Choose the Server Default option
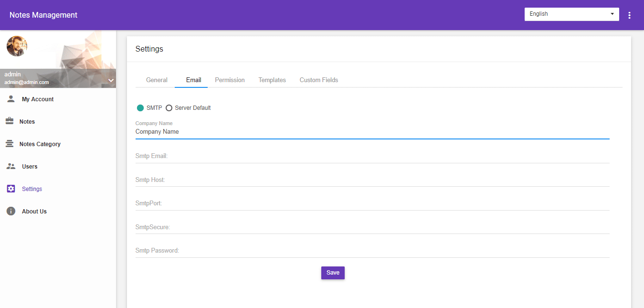Screen dimensions: 644x308 tap(169, 107)
